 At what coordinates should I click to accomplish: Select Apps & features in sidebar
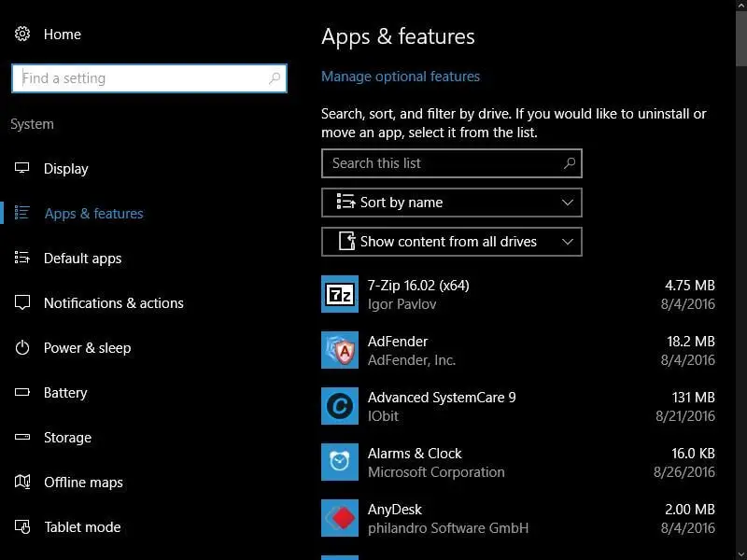[x=94, y=214]
